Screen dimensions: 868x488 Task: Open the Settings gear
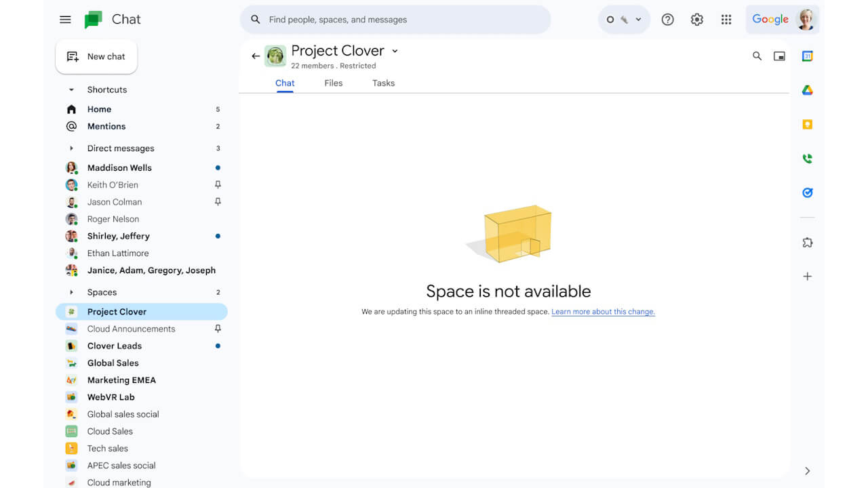click(696, 20)
